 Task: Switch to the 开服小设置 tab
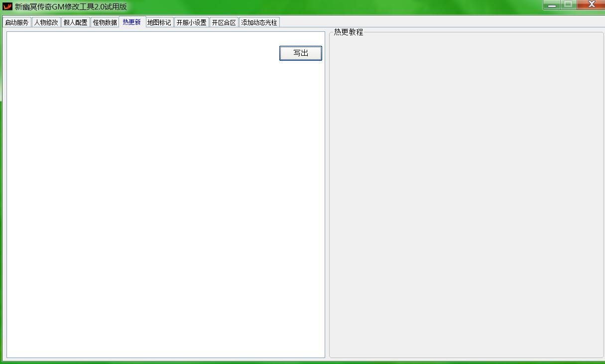click(x=192, y=22)
